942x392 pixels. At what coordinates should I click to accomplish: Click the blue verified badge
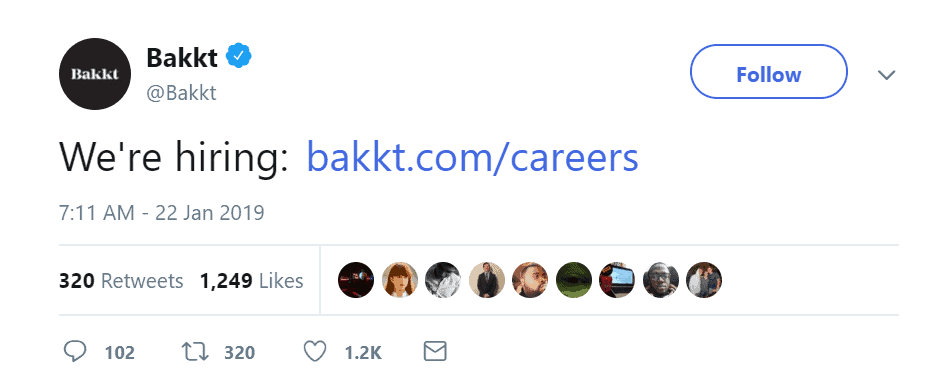[x=239, y=56]
